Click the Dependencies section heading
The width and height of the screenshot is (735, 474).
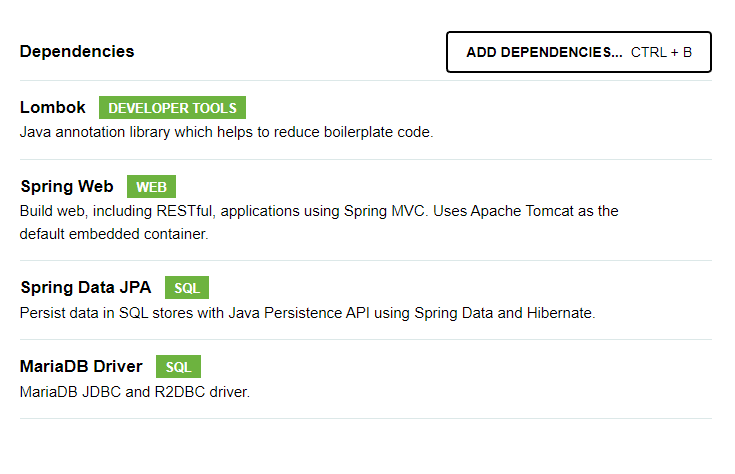tap(77, 52)
